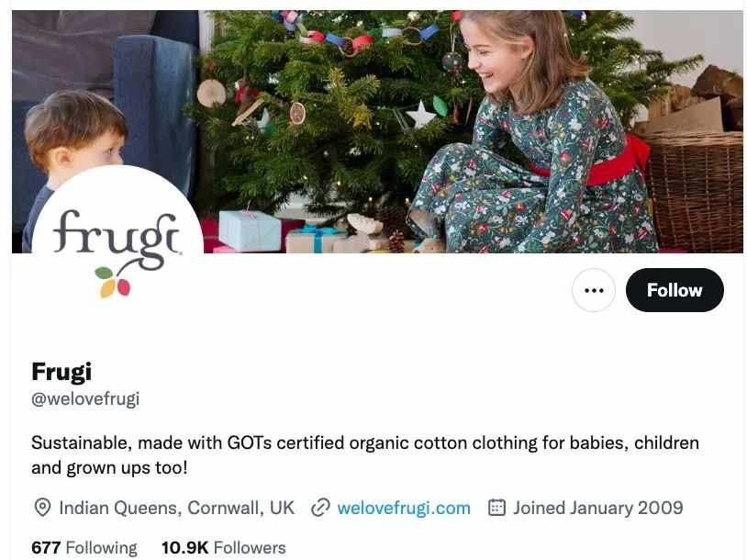Open the three-dot more options menu

pyautogui.click(x=593, y=290)
